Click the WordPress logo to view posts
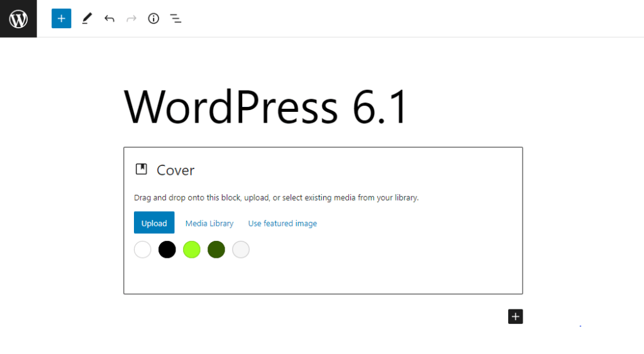The height and width of the screenshot is (354, 644). pyautogui.click(x=18, y=18)
